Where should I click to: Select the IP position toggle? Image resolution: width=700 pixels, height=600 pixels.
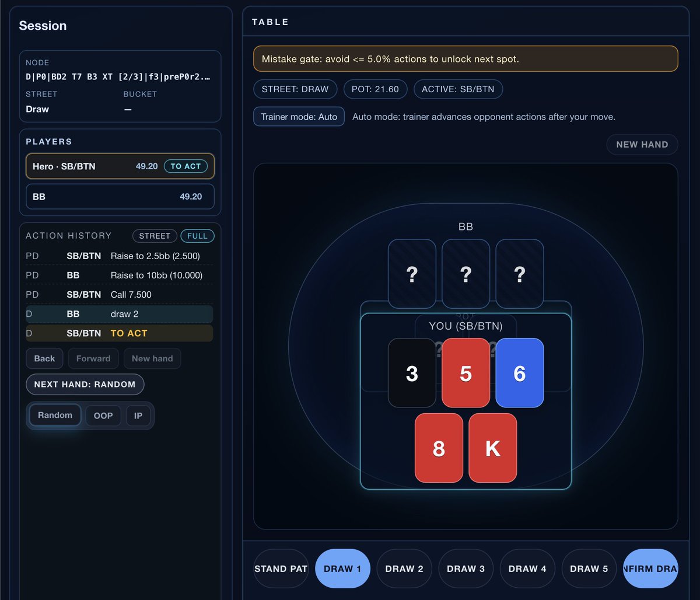(x=138, y=416)
